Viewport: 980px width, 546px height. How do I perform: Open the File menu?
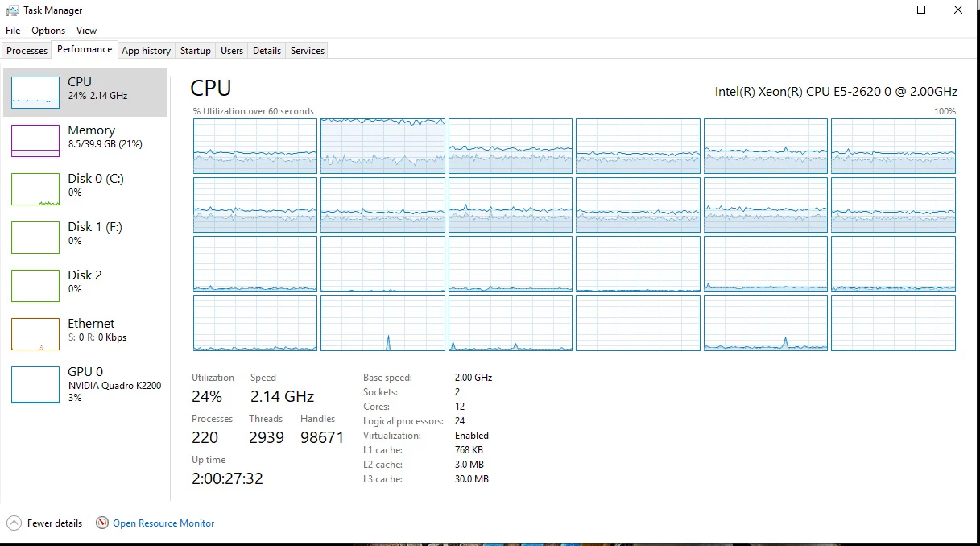12,31
